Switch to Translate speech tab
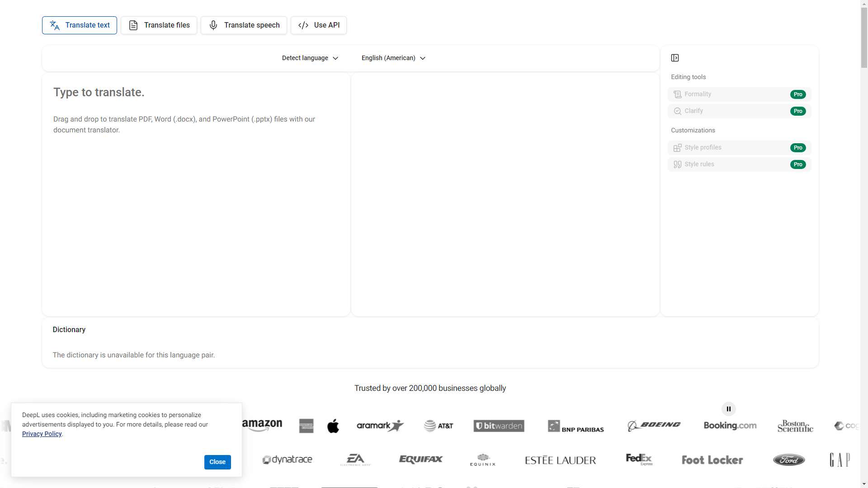868x488 pixels. (x=244, y=25)
